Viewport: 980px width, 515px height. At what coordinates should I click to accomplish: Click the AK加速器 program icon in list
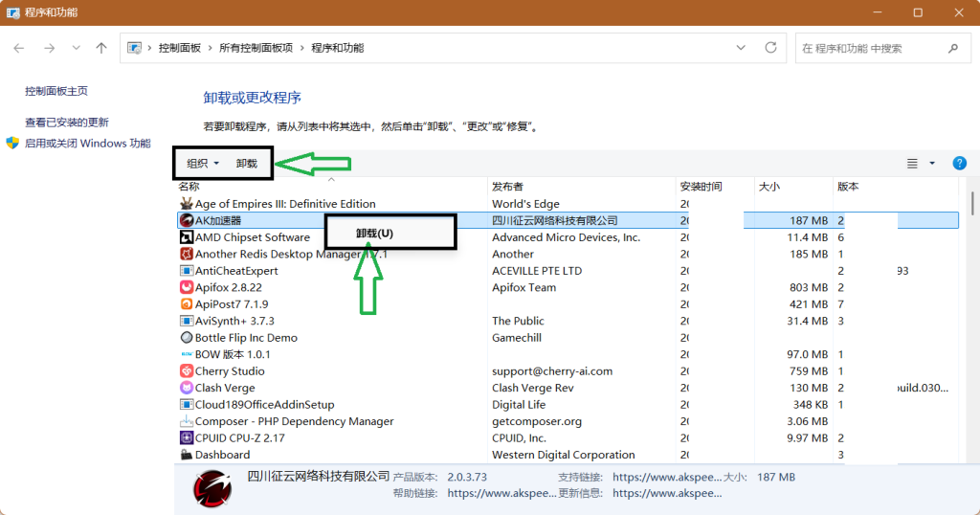pyautogui.click(x=187, y=220)
